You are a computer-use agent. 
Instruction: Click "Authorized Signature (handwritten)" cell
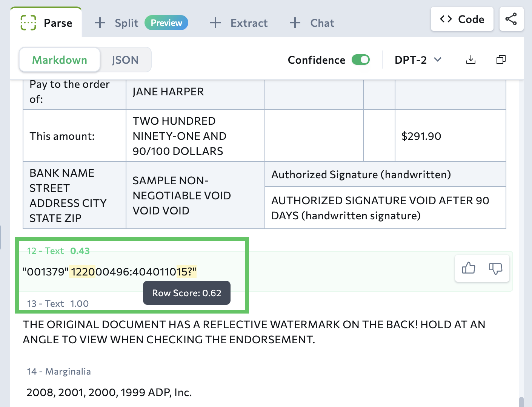385,174
